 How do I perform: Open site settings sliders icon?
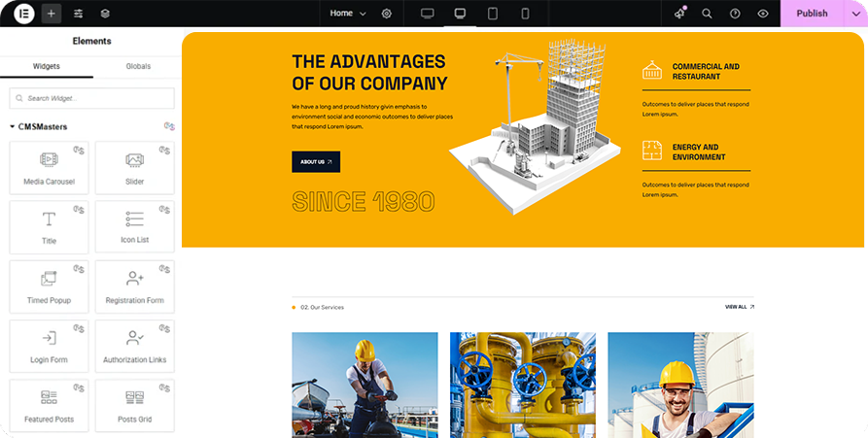78,14
